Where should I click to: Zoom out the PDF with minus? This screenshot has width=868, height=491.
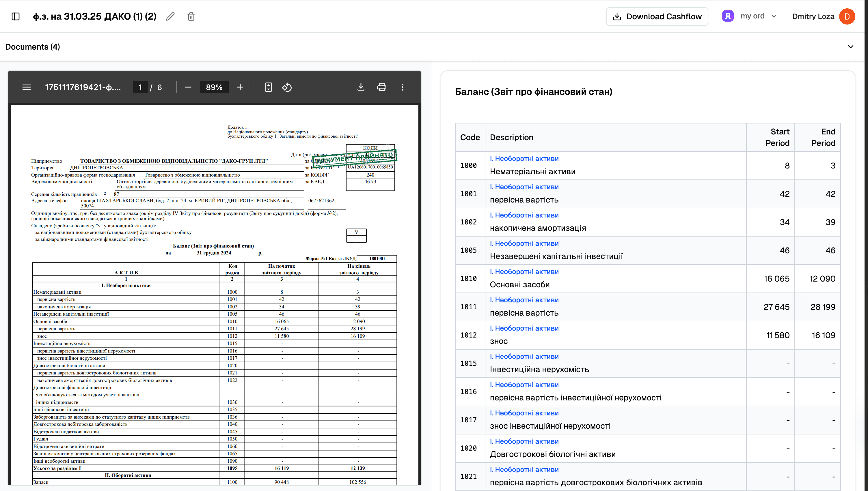tap(188, 87)
